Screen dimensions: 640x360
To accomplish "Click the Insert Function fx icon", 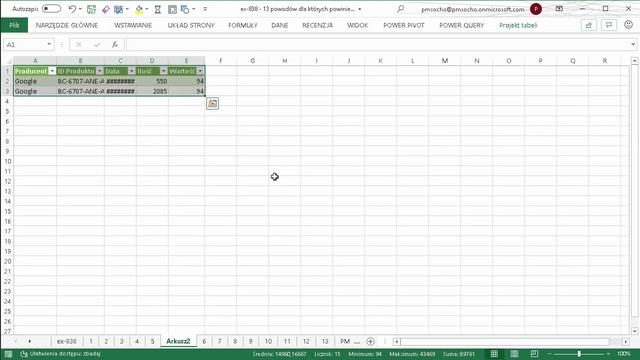I will [115, 44].
